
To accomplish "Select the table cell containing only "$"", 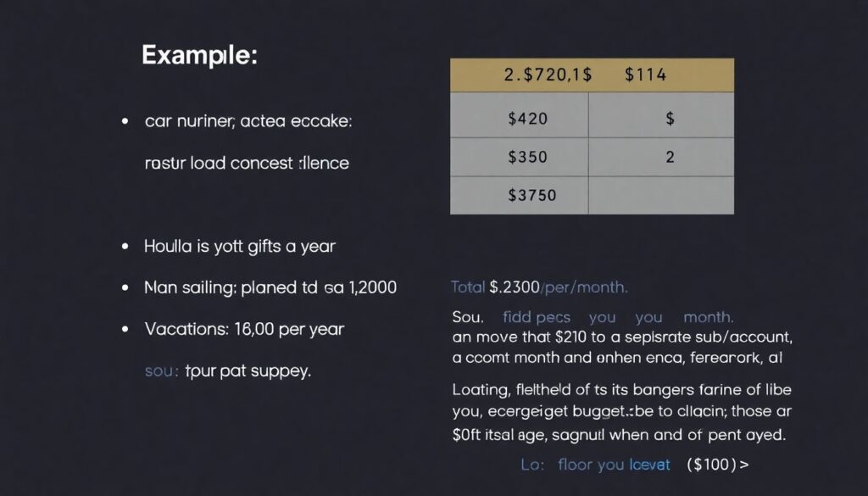I will tap(670, 120).
